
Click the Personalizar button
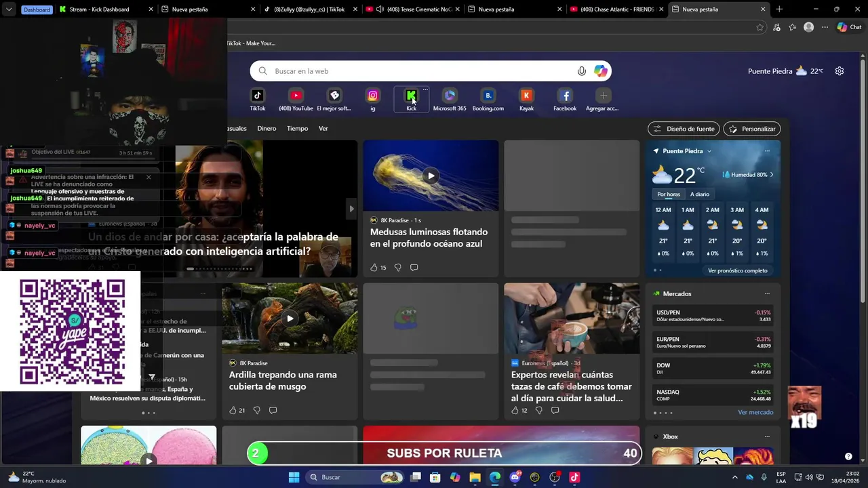click(752, 129)
